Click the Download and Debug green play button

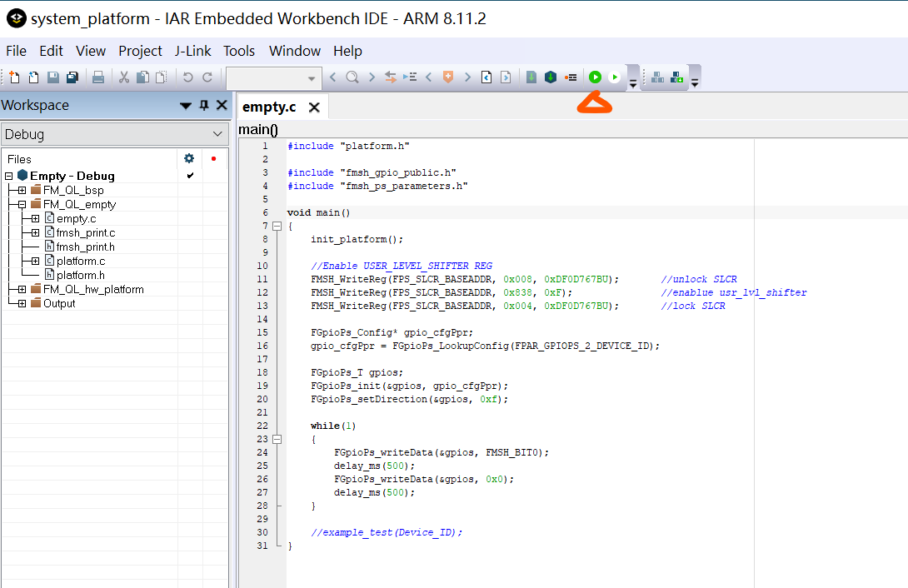(x=595, y=77)
